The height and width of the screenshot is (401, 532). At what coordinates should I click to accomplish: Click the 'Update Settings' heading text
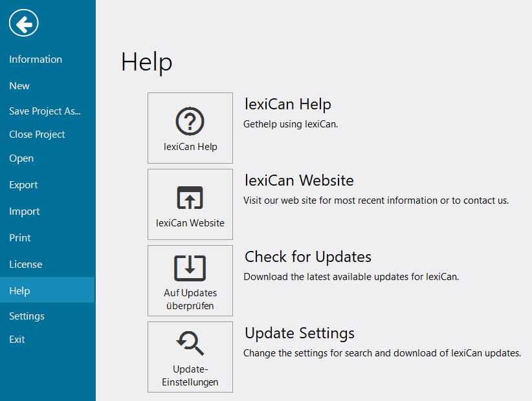299,333
